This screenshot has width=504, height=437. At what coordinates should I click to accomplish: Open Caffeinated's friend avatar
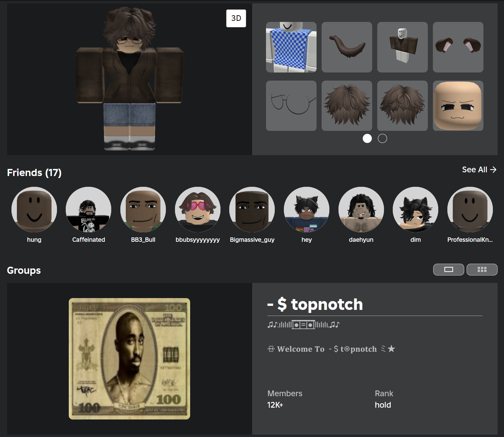(x=89, y=209)
